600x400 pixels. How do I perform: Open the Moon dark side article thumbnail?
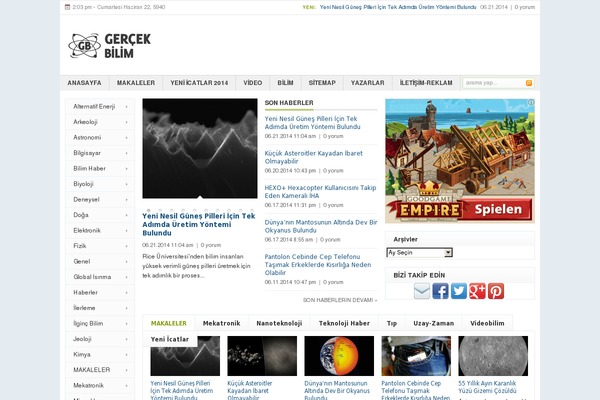[x=493, y=356]
